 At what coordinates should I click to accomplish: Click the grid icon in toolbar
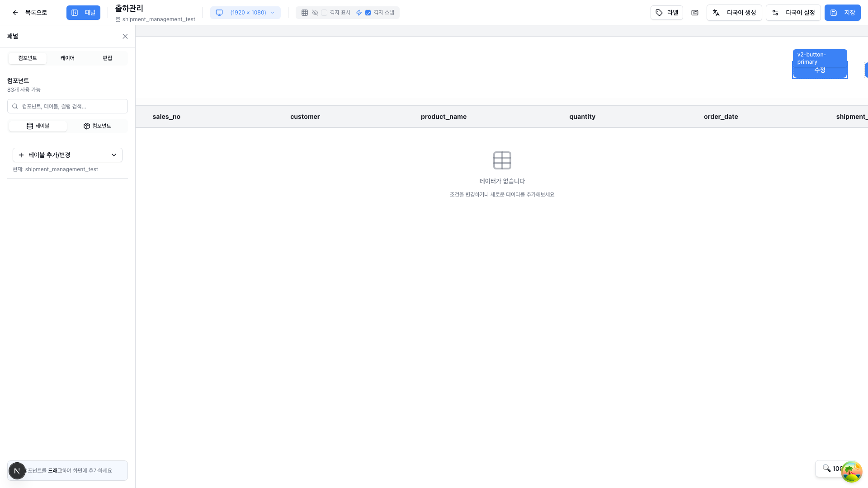pos(305,13)
